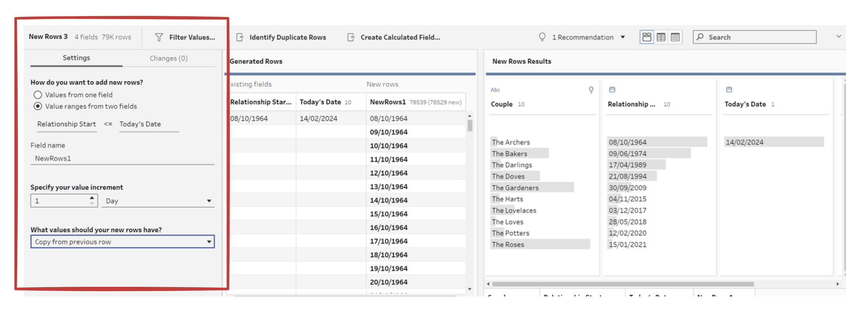This screenshot has height=318, width=868.
Task: Click the Create Calculated Field icon
Action: 351,37
